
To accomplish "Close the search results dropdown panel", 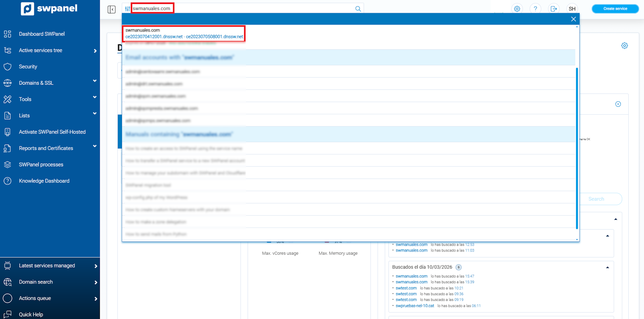I will pos(573,19).
